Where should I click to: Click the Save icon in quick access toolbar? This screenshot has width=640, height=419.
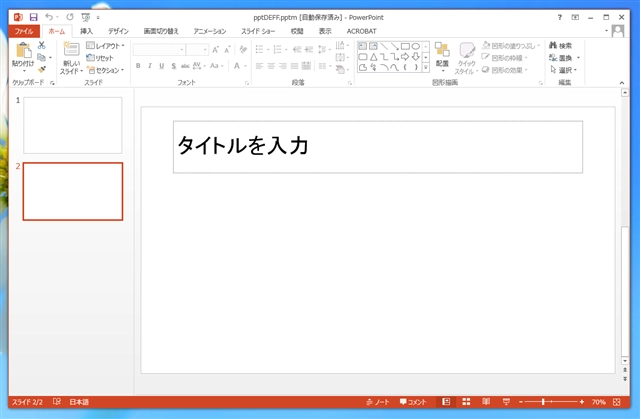(33, 17)
